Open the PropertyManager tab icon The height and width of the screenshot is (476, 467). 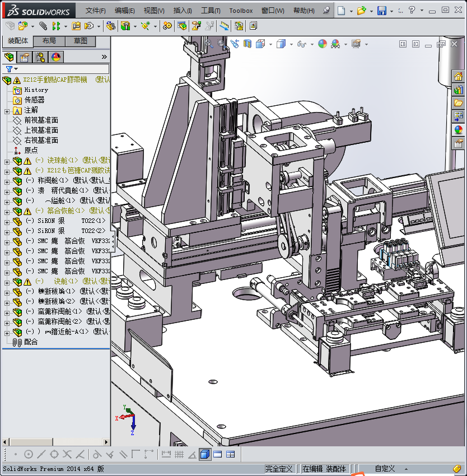pos(25,57)
